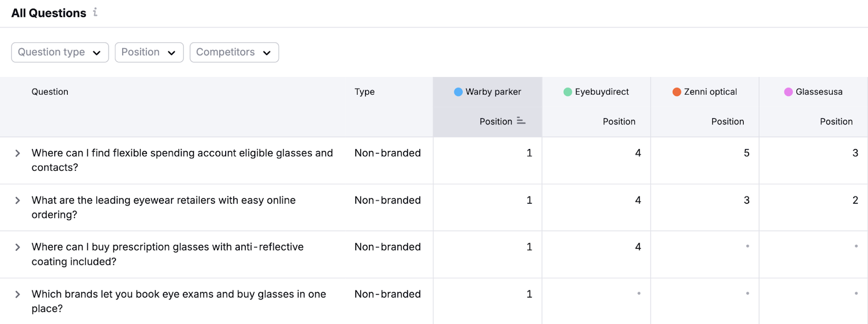Click 'Where can I find flexible spending account' question
Image resolution: width=868 pixels, height=324 pixels.
[182, 160]
